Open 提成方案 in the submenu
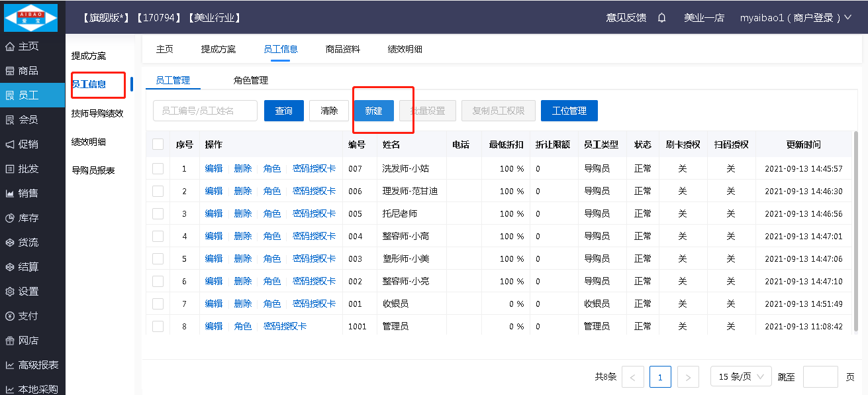 coord(89,56)
